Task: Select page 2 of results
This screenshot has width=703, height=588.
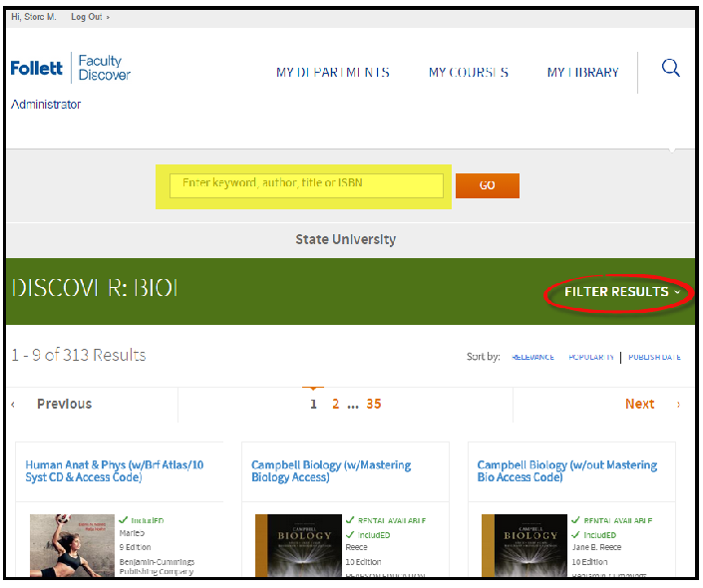Action: click(335, 404)
